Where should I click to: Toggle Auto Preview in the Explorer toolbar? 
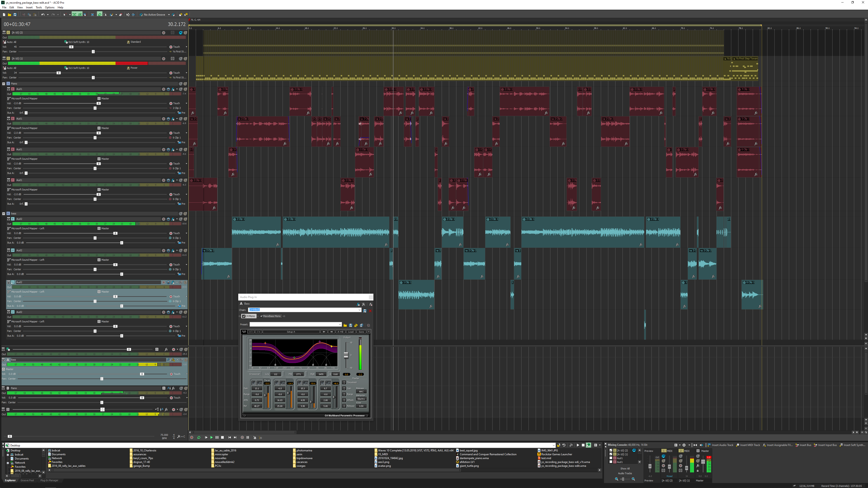point(589,445)
